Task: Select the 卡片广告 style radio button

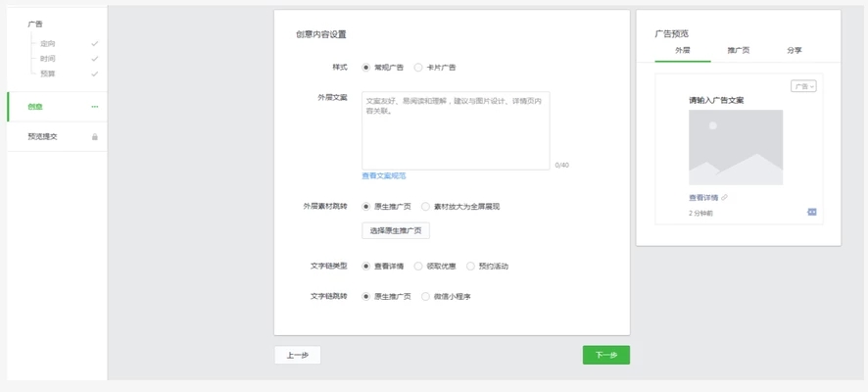Action: (418, 68)
